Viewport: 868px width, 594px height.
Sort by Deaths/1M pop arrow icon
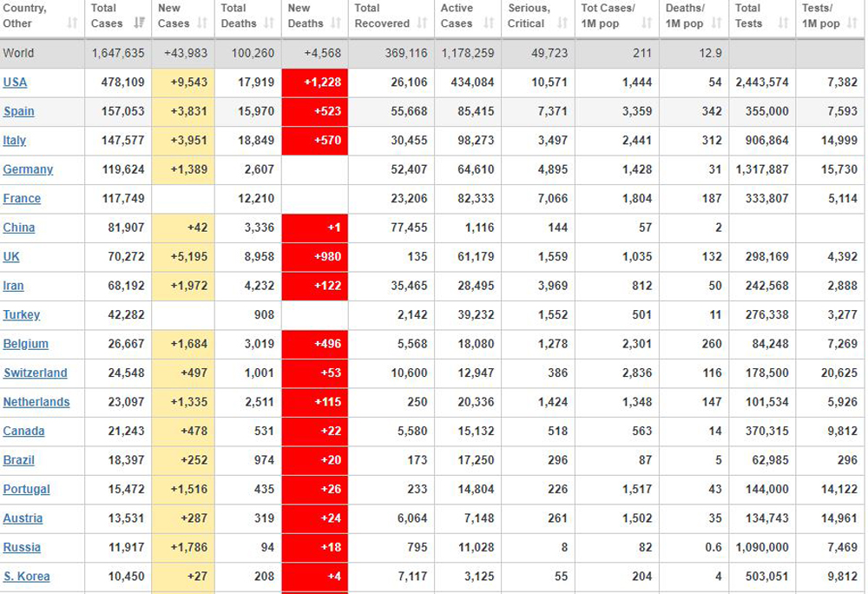716,23
